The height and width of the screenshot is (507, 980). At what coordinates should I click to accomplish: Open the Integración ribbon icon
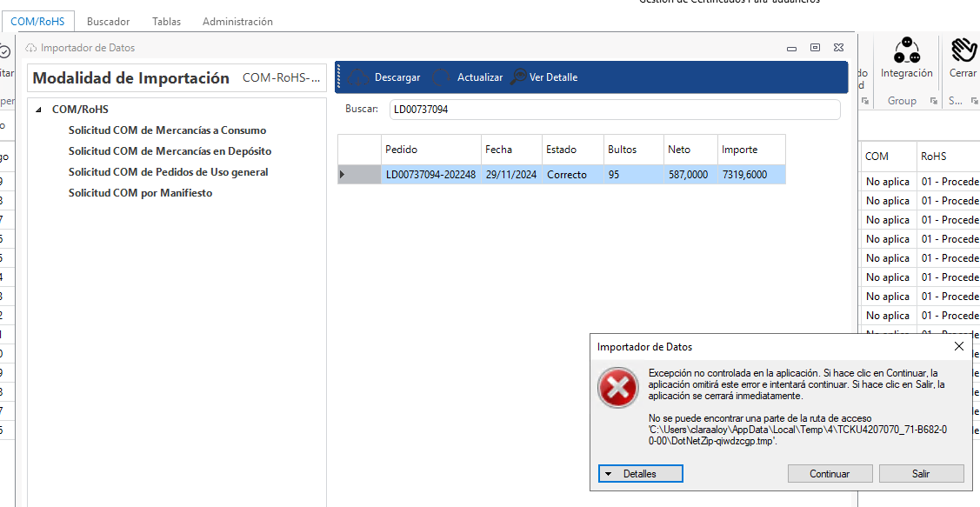tap(906, 48)
